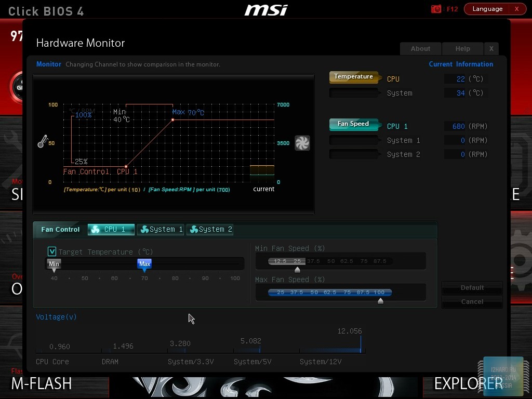The height and width of the screenshot is (399, 532).
Task: Click the DRAM voltage value 1.496
Action: tap(123, 346)
